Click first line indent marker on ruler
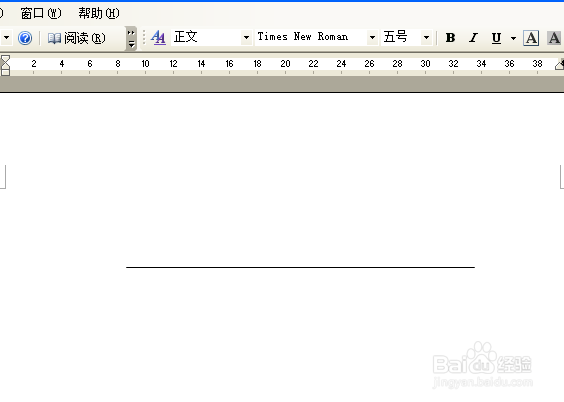This screenshot has height=402, width=564. click(x=5, y=59)
